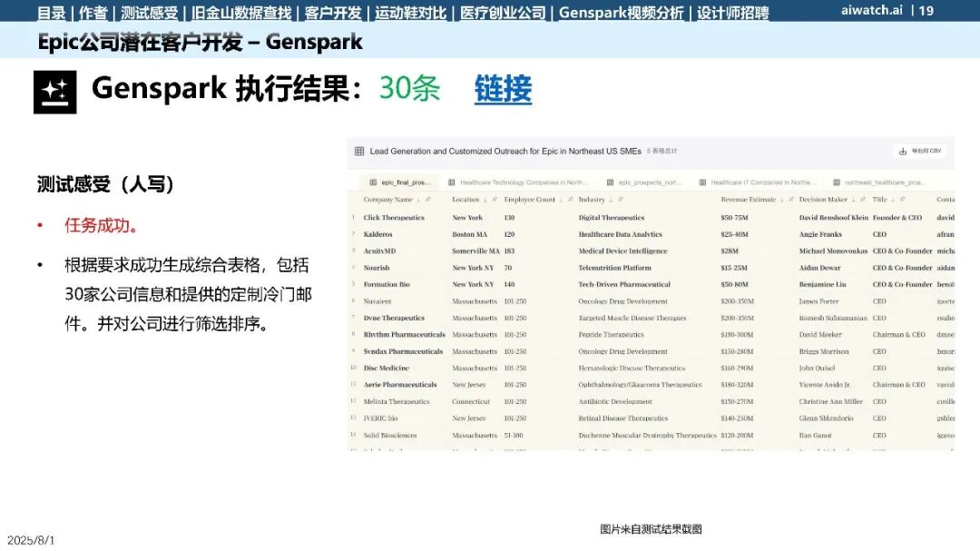
Task: Go to 目录 in top navigation
Action: (x=51, y=13)
